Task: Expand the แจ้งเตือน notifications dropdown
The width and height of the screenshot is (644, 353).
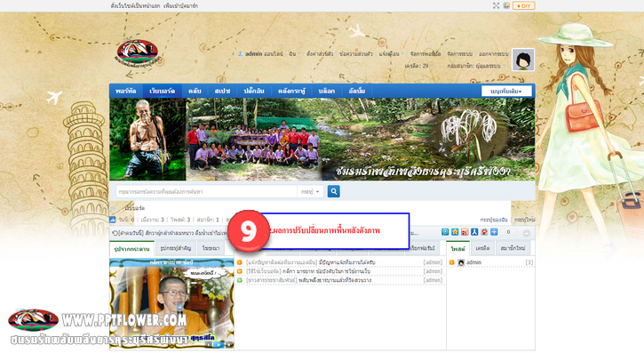Action: point(392,54)
